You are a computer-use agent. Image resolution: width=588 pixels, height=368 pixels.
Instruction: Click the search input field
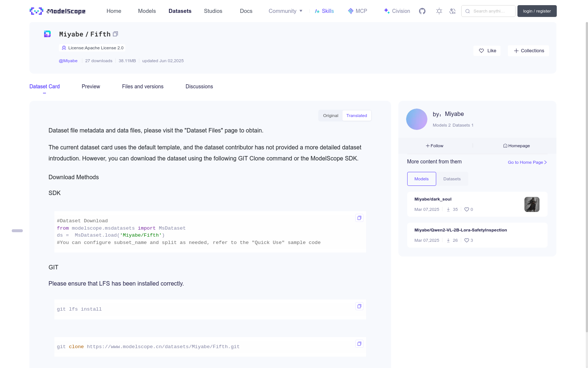[488, 11]
